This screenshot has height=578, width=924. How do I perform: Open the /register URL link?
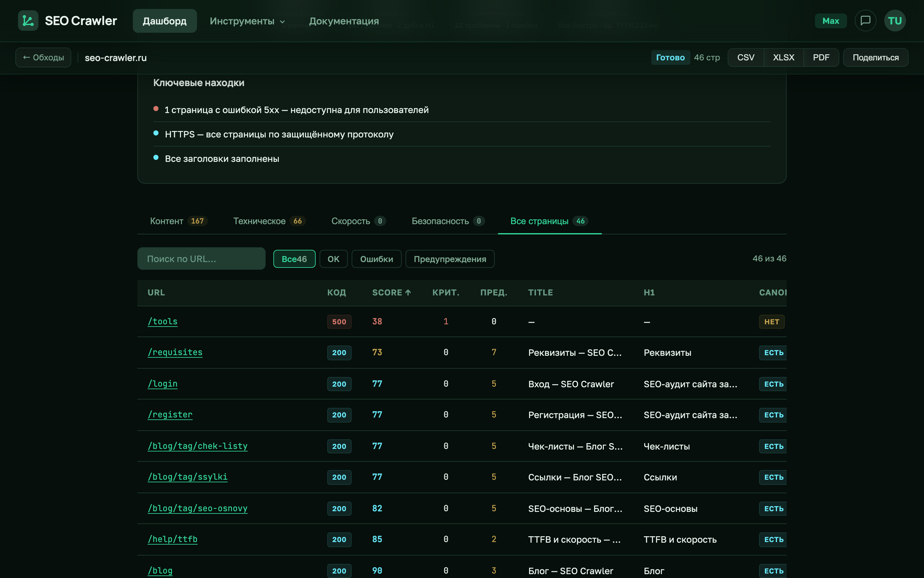tap(170, 415)
